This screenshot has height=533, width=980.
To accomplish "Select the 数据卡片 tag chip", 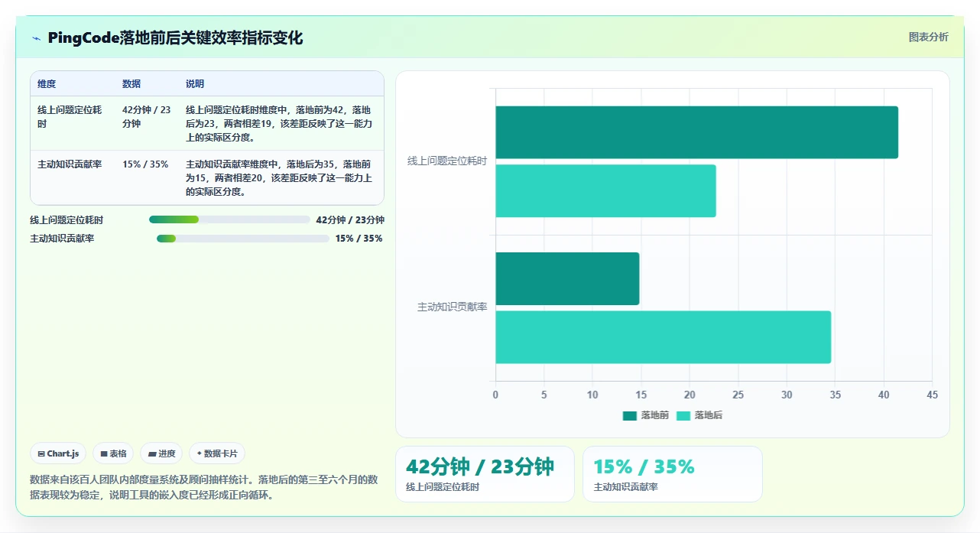I will pos(217,453).
